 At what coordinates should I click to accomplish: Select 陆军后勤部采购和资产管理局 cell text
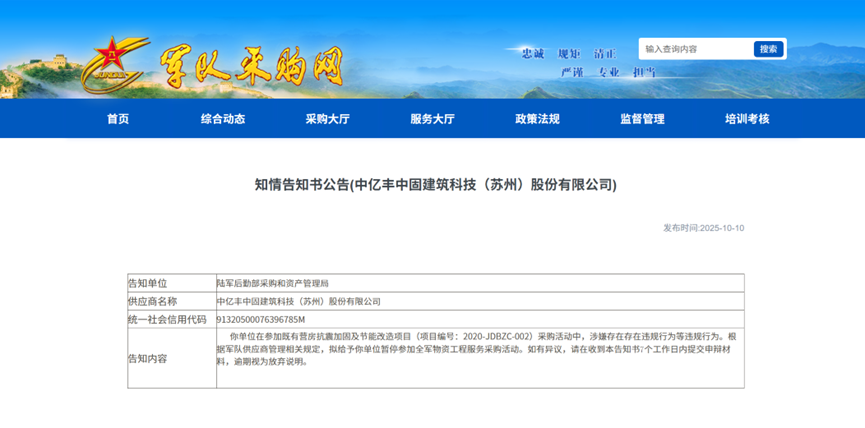[273, 283]
